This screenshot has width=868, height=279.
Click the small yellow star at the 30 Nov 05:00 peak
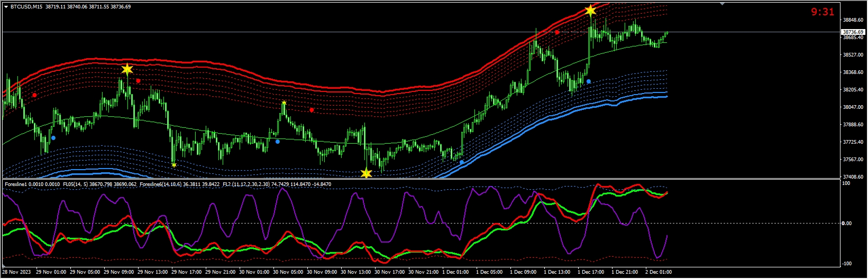click(x=284, y=103)
